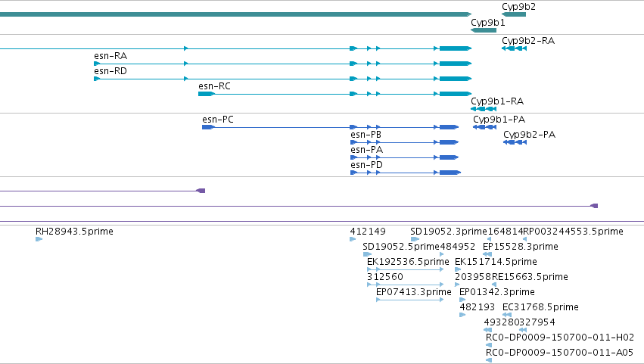Click the RC0-DP0009-150700-011-A05 label
The image size is (644, 364).
click(560, 353)
